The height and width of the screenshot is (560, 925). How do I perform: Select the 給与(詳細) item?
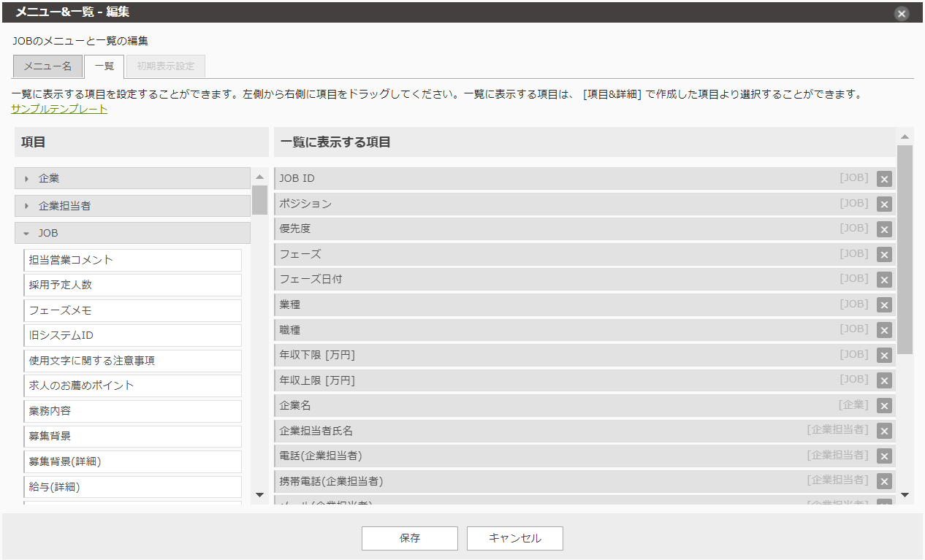132,486
